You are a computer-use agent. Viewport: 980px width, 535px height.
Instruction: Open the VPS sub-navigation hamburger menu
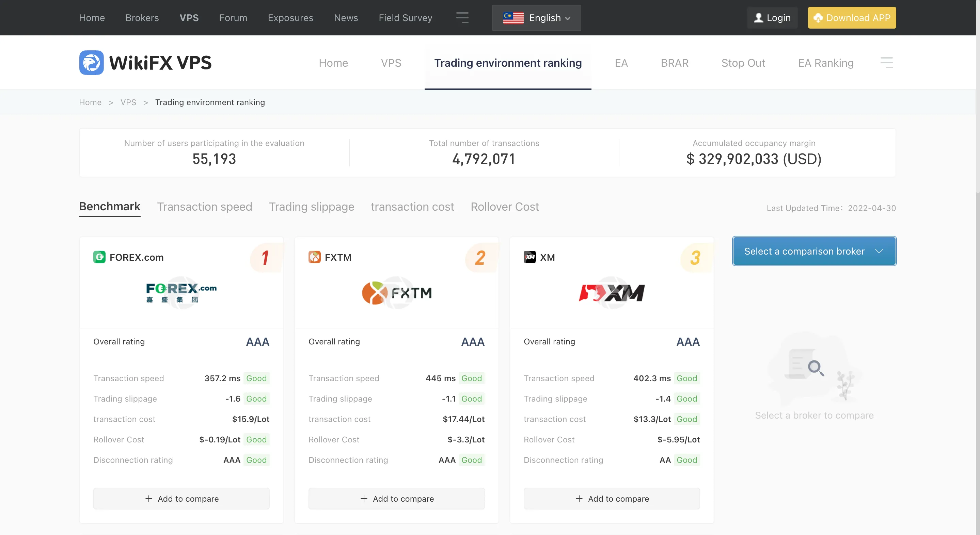point(886,62)
